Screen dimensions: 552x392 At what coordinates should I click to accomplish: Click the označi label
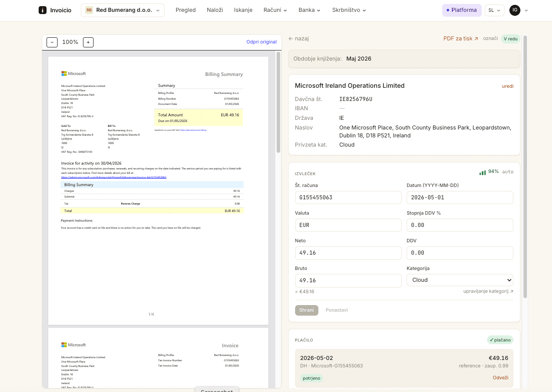coord(491,39)
